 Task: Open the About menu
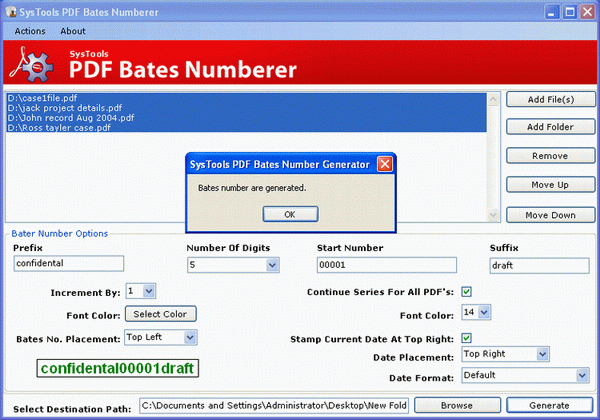coord(73,31)
